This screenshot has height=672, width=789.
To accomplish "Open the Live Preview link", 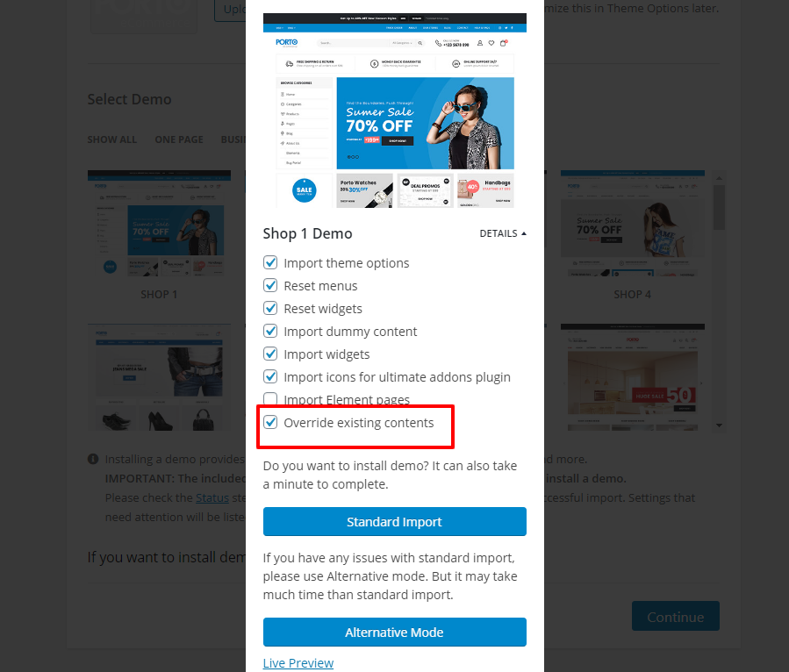I will [298, 663].
